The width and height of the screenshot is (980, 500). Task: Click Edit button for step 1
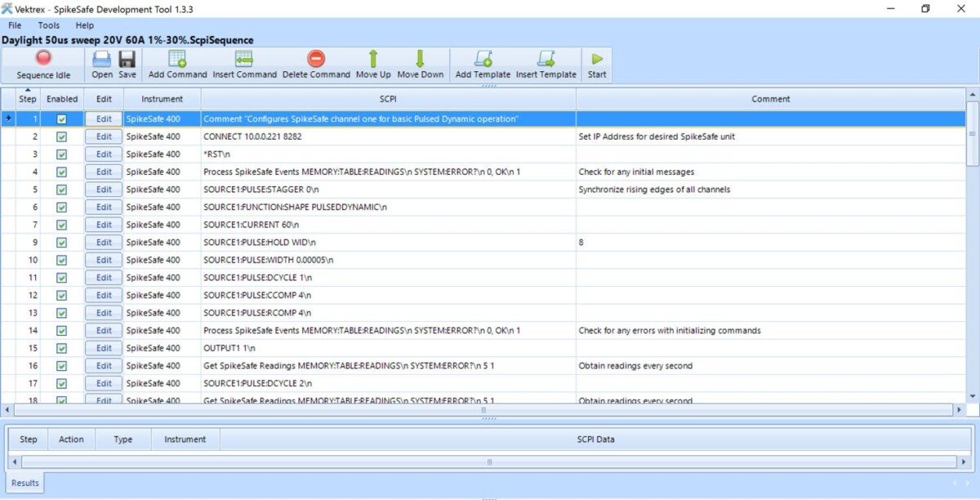(104, 118)
